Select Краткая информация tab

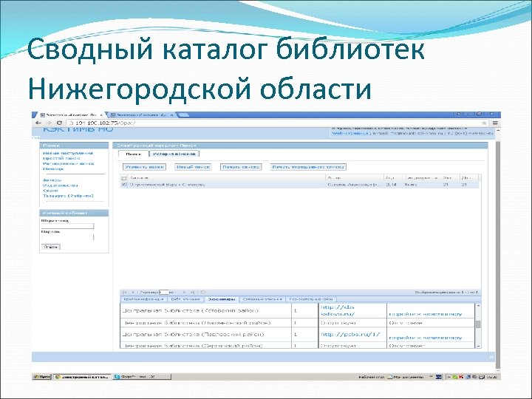[x=144, y=299]
